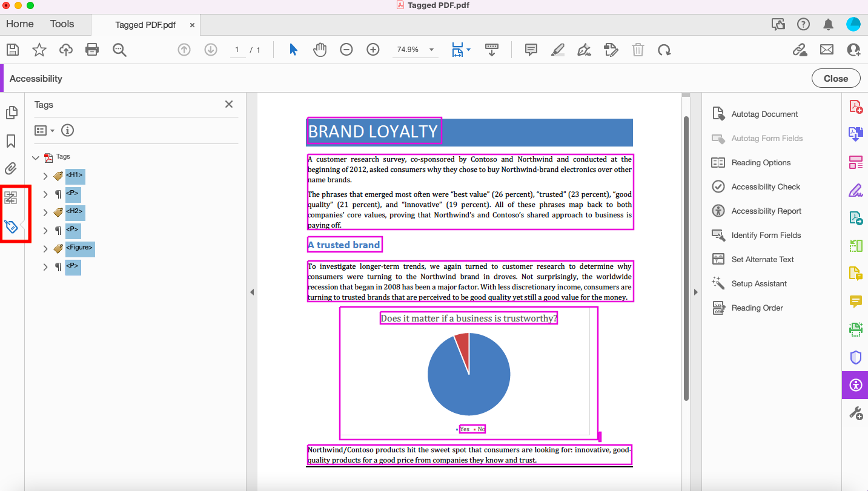Click the Attachments paperclip icon
Screen dimensions: 868x491
click(10, 169)
